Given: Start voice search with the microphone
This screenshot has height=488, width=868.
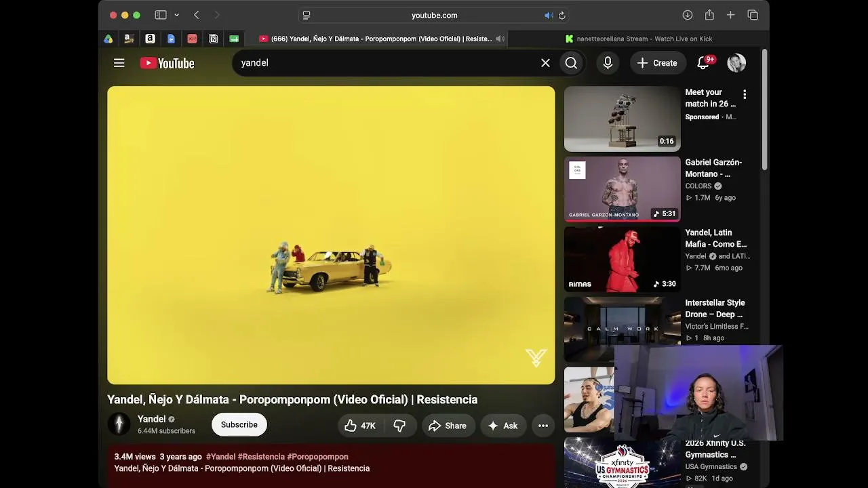Looking at the screenshot, I should coord(608,63).
